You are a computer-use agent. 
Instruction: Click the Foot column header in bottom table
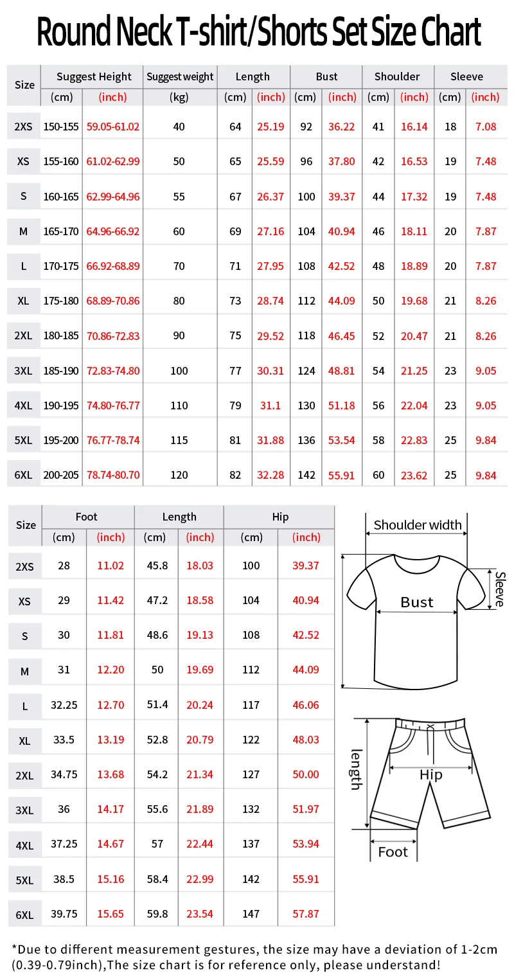coord(87,517)
